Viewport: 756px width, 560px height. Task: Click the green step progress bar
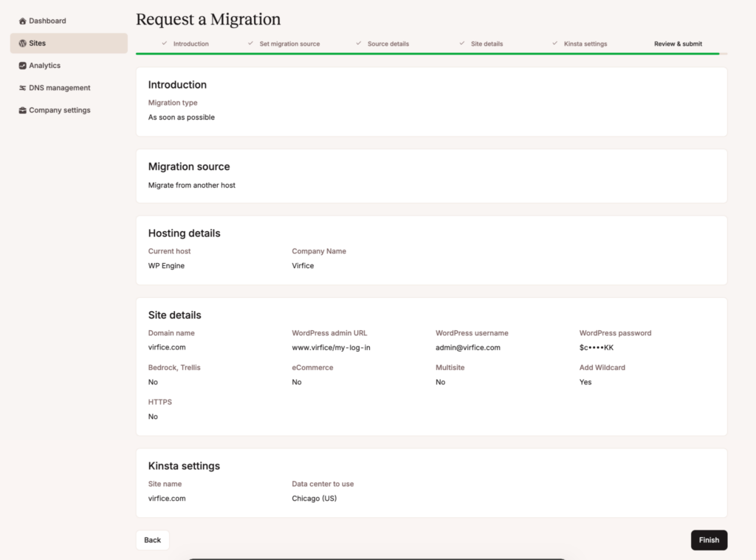pos(431,52)
